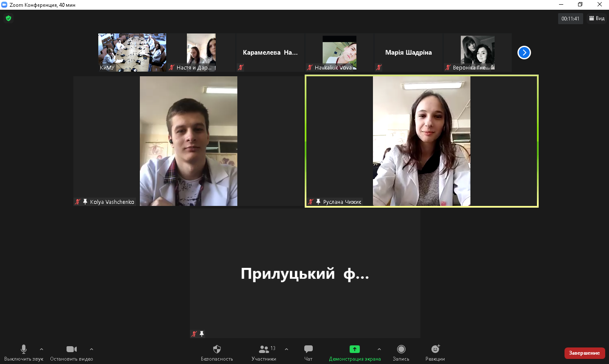Open the Вид view menu
Viewport: 609px width, 364px height.
(x=597, y=18)
